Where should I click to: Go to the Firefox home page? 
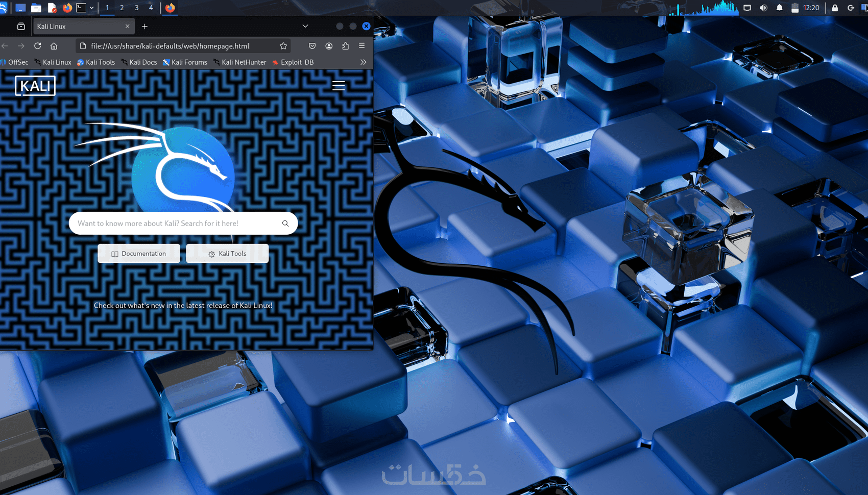(54, 46)
